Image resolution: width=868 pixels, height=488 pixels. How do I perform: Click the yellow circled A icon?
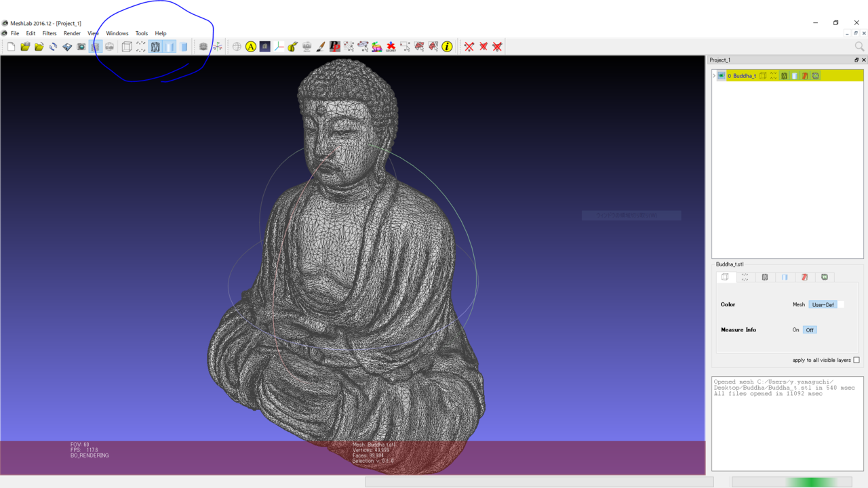point(251,47)
